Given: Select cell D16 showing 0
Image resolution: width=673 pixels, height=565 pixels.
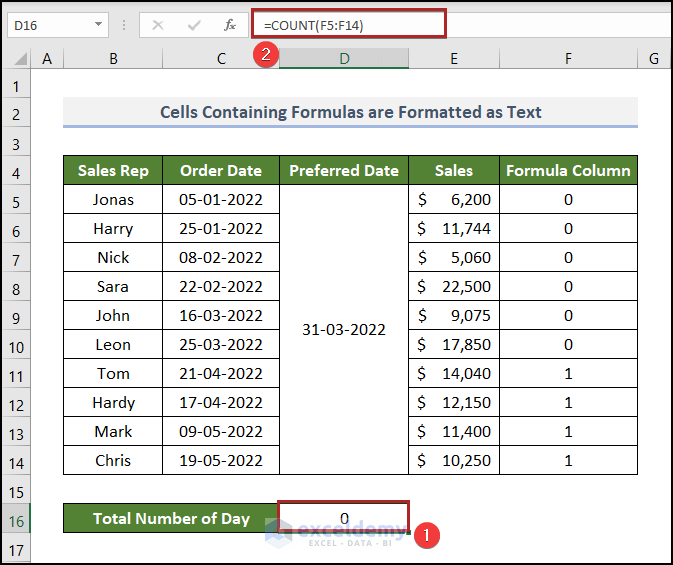Looking at the screenshot, I should (343, 518).
